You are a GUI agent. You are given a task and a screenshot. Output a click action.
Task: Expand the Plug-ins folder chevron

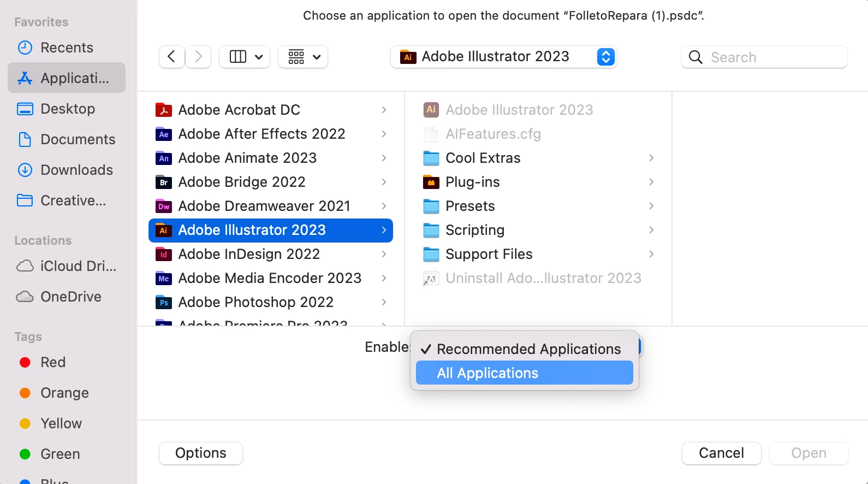click(x=651, y=182)
